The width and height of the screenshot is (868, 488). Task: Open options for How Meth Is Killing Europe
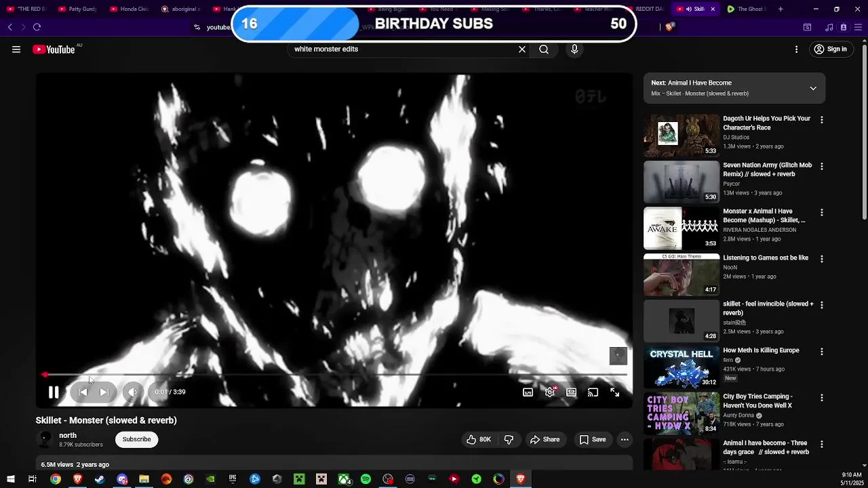(x=822, y=352)
